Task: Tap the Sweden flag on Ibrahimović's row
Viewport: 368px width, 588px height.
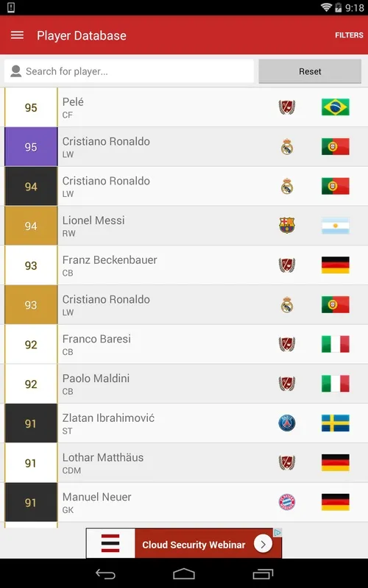Action: [x=336, y=423]
